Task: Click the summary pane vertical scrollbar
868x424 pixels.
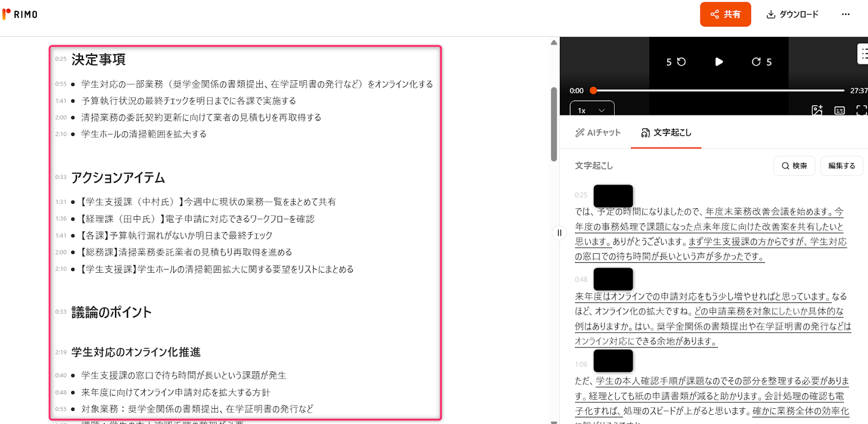Action: (x=554, y=124)
